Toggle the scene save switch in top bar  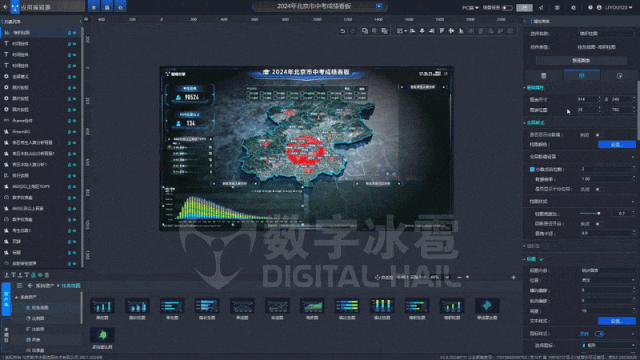tap(507, 8)
